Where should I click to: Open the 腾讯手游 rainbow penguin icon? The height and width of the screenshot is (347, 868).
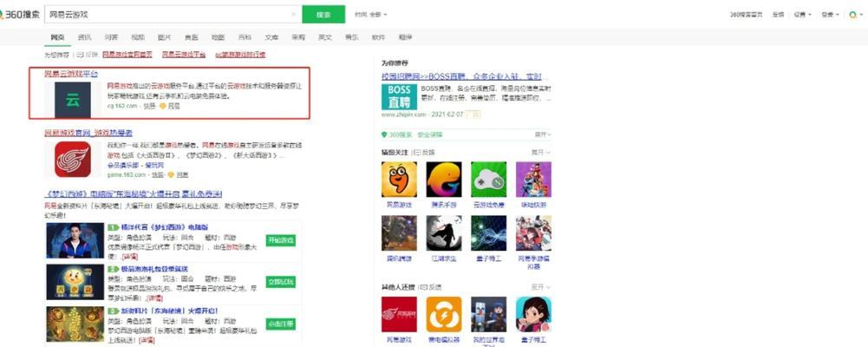444,180
